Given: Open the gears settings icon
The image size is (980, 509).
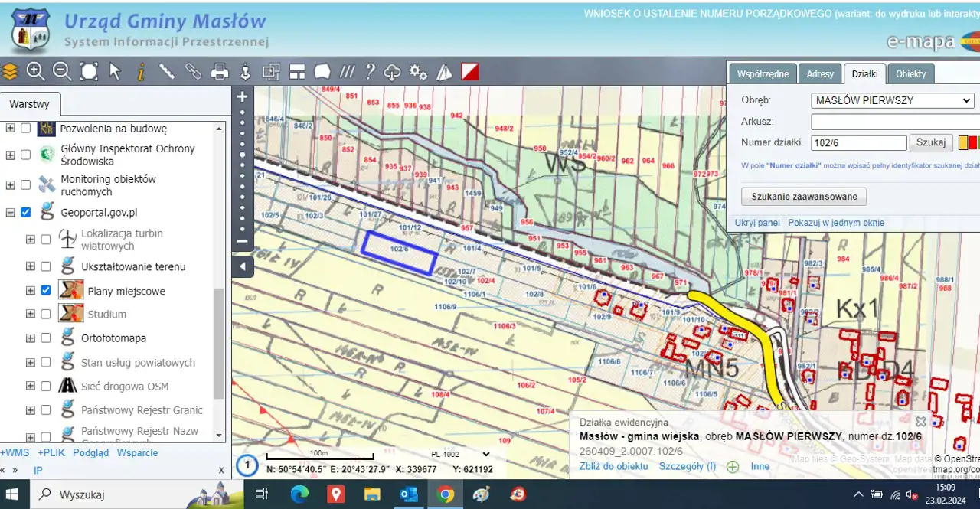Looking at the screenshot, I should coord(418,72).
